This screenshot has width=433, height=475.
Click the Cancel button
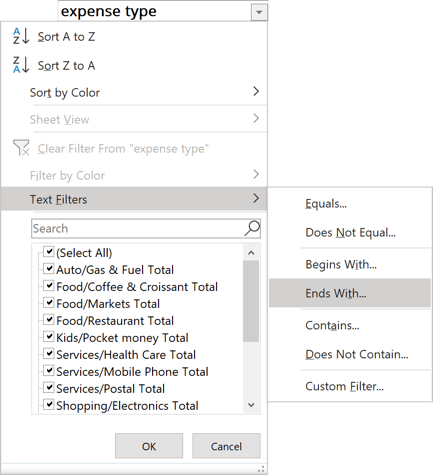click(226, 446)
